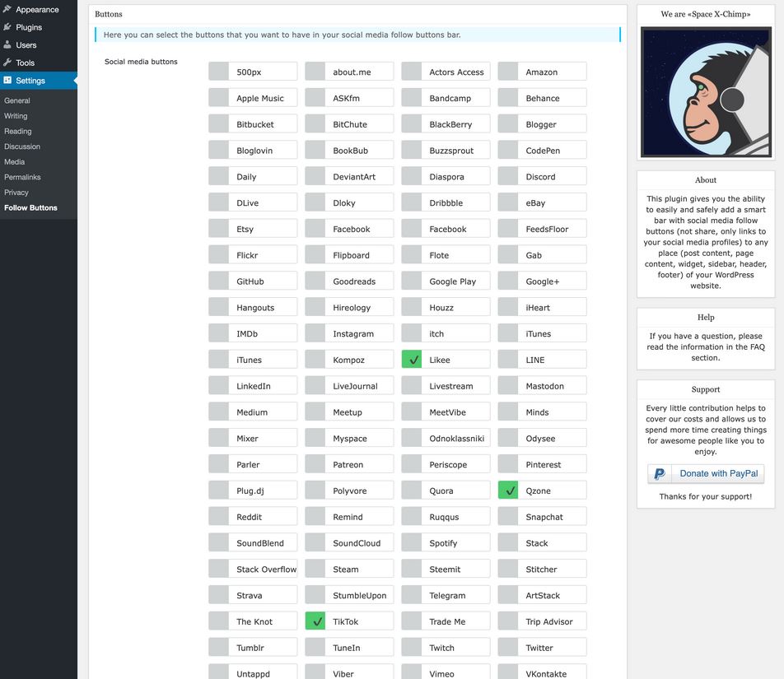Enable the Instagram button checkbox

[315, 333]
